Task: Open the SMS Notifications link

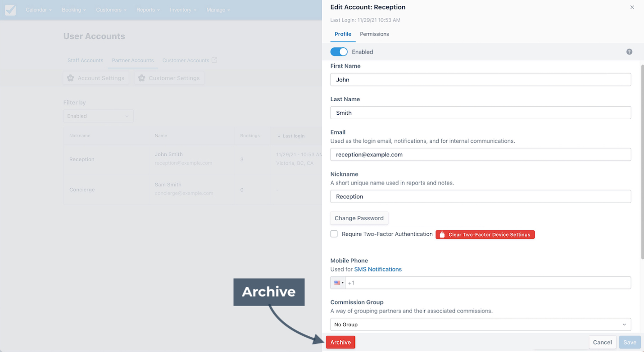Action: click(x=378, y=269)
